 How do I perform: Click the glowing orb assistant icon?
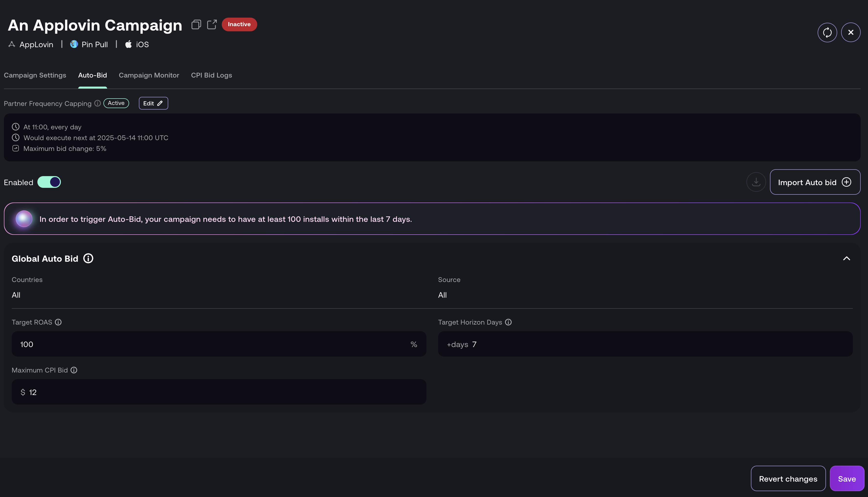click(24, 219)
